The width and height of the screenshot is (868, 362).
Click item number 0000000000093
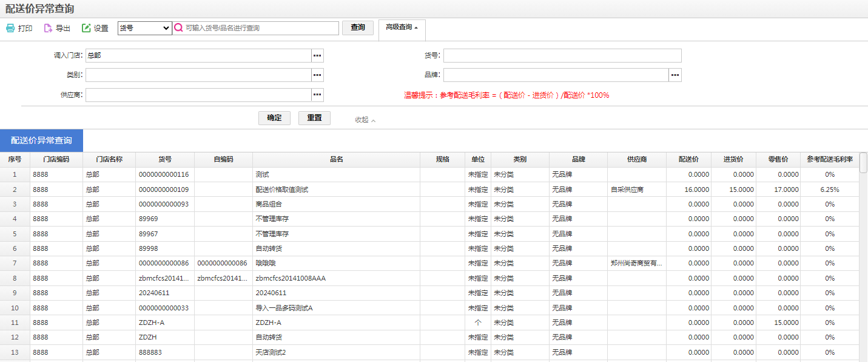click(x=164, y=204)
